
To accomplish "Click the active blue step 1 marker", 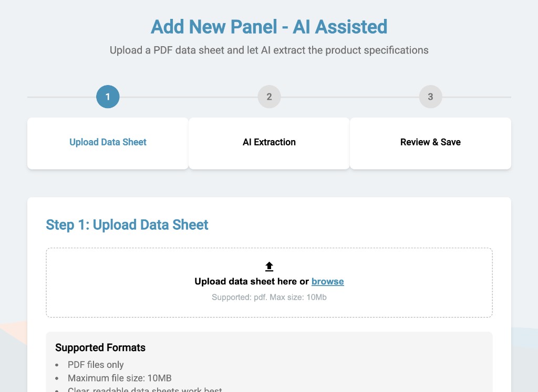I will tap(108, 97).
